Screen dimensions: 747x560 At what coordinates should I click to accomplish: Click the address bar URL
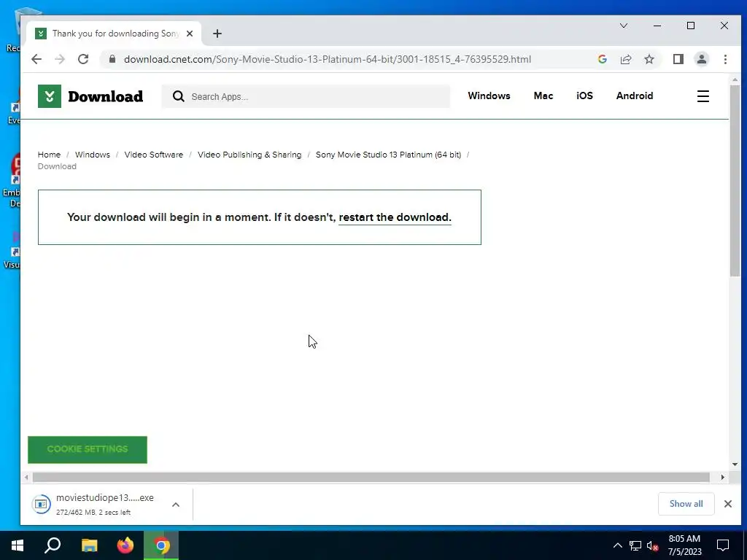[x=328, y=59]
